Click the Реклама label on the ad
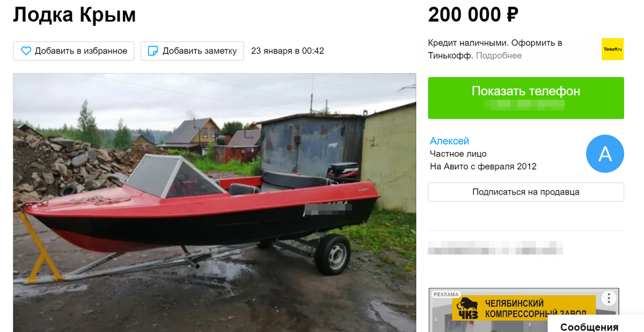Screen dimensions: 644x332 [445, 294]
